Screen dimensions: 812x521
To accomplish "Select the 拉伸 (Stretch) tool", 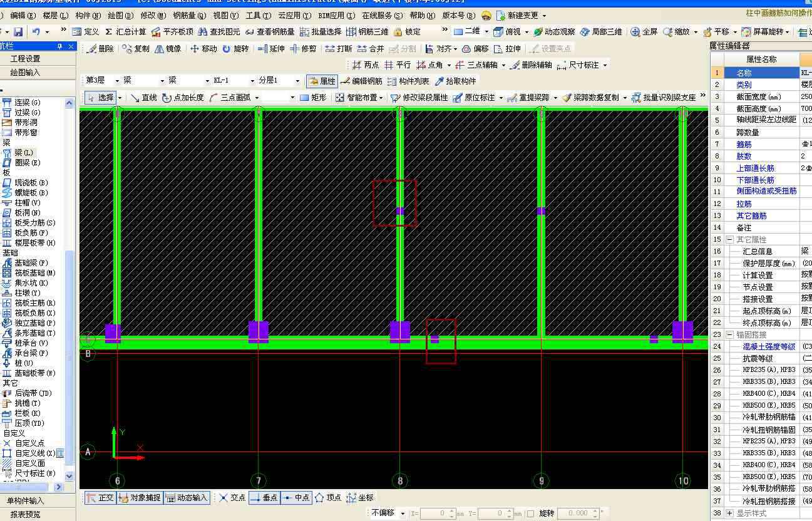I will click(507, 49).
